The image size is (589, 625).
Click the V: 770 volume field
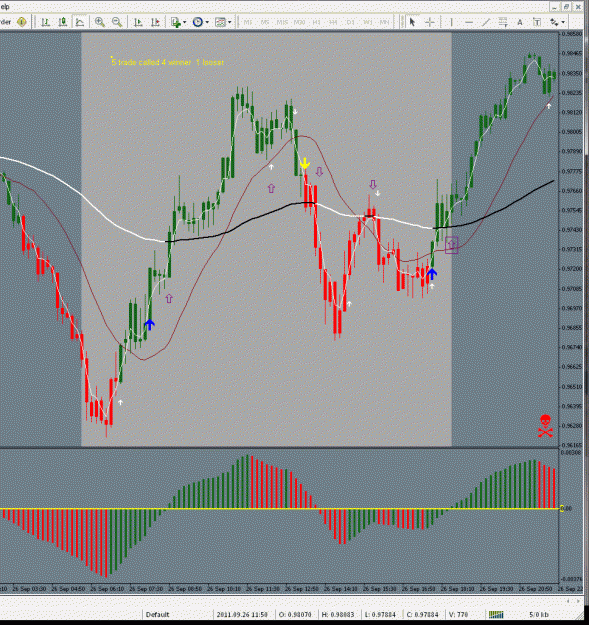458,614
